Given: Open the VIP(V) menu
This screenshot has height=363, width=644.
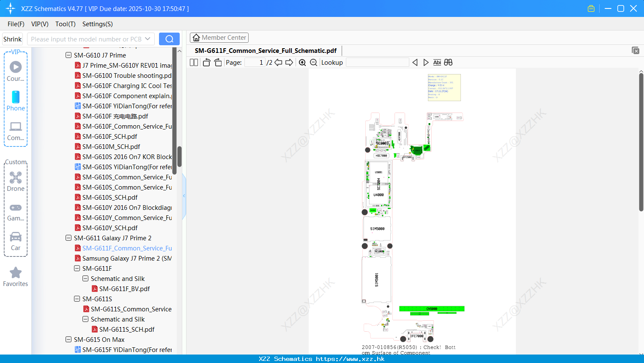Looking at the screenshot, I should point(40,24).
